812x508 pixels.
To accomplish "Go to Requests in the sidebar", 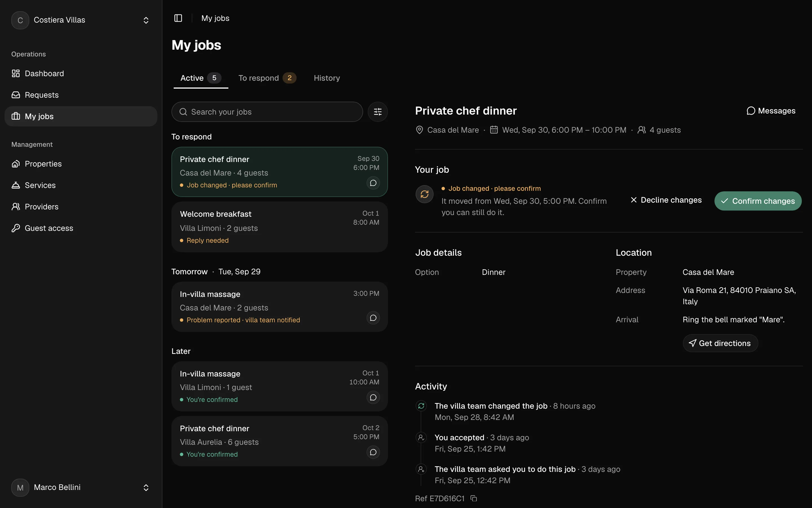I will 81,95.
